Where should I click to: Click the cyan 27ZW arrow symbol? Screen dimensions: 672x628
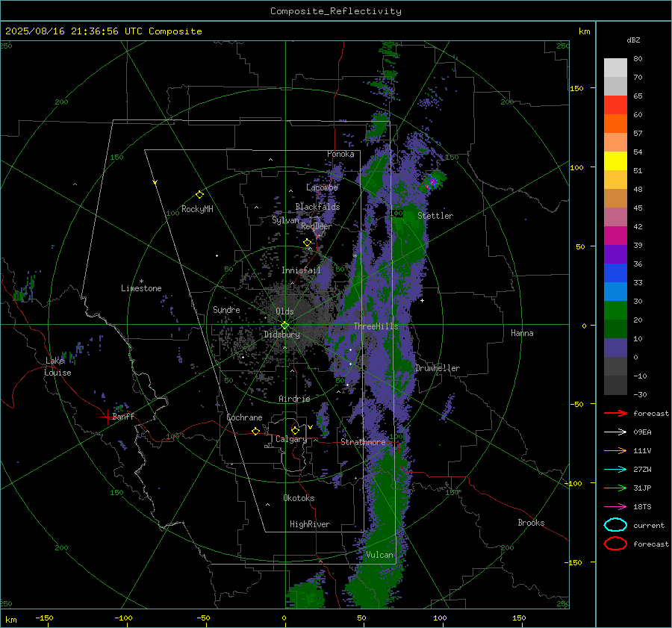tap(615, 470)
